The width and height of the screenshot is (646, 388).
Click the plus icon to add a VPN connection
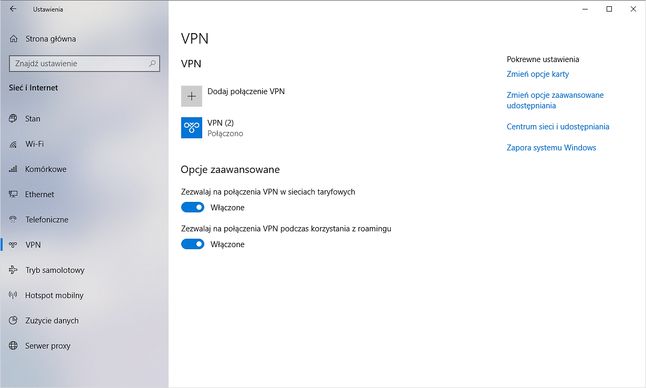point(192,96)
